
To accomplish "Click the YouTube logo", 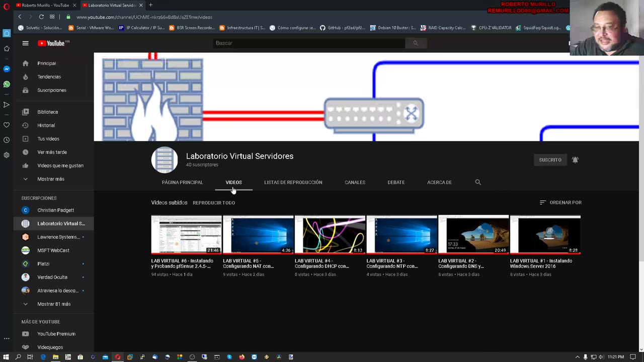I will point(52,43).
